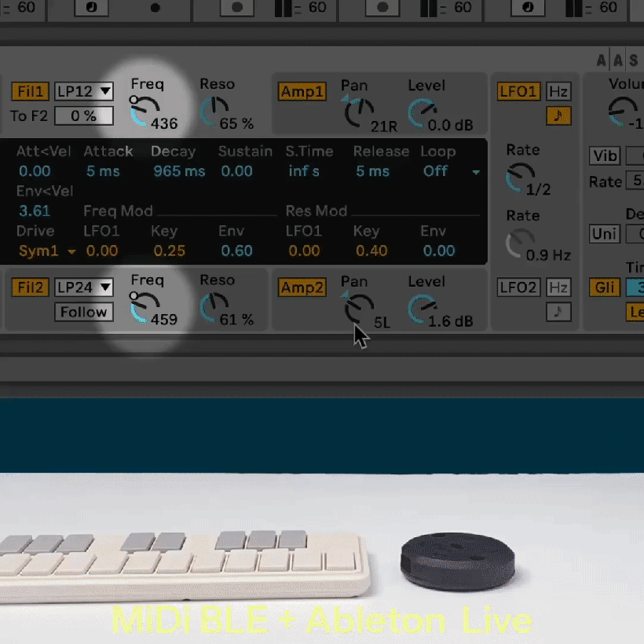
Task: Enable the LFO2 section
Action: pyautogui.click(x=518, y=287)
